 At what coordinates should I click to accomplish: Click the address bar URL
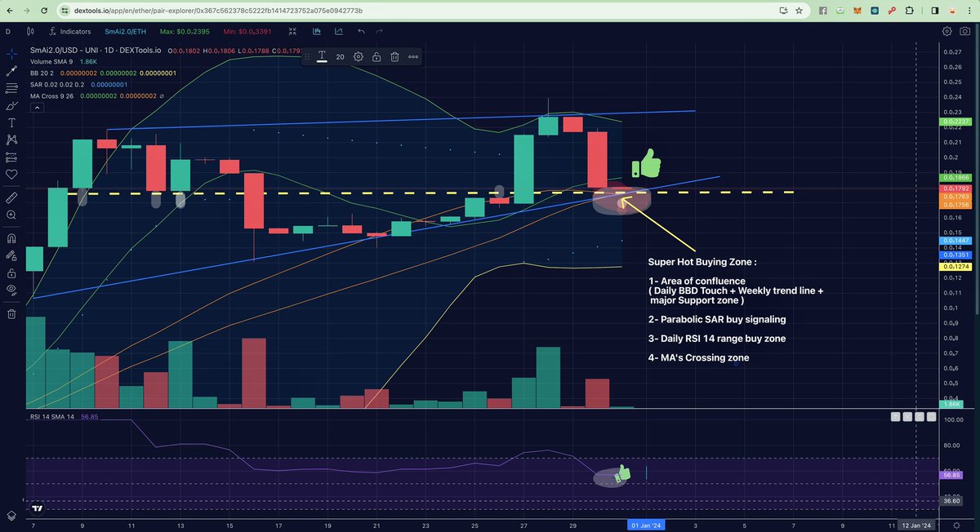tap(216, 11)
